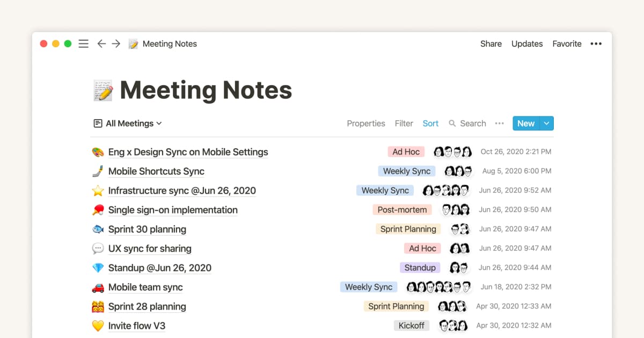
Task: Click the New button to create a meeting
Action: click(x=525, y=123)
